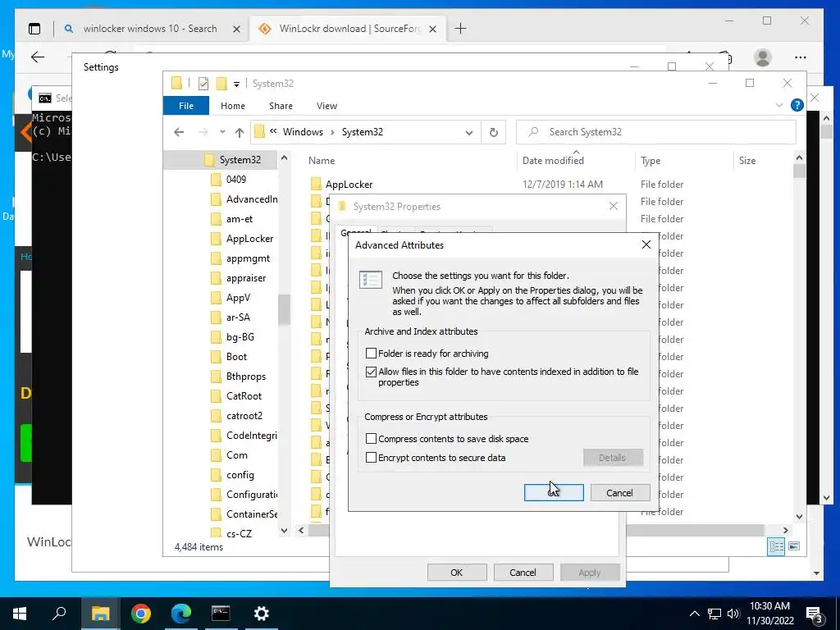Click Cancel in System32 Properties dialog
This screenshot has height=630, width=840.
coord(523,572)
